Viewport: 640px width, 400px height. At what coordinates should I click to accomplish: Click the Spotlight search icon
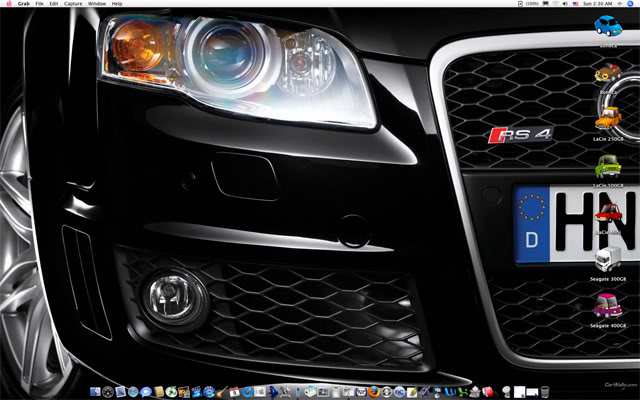pos(630,4)
